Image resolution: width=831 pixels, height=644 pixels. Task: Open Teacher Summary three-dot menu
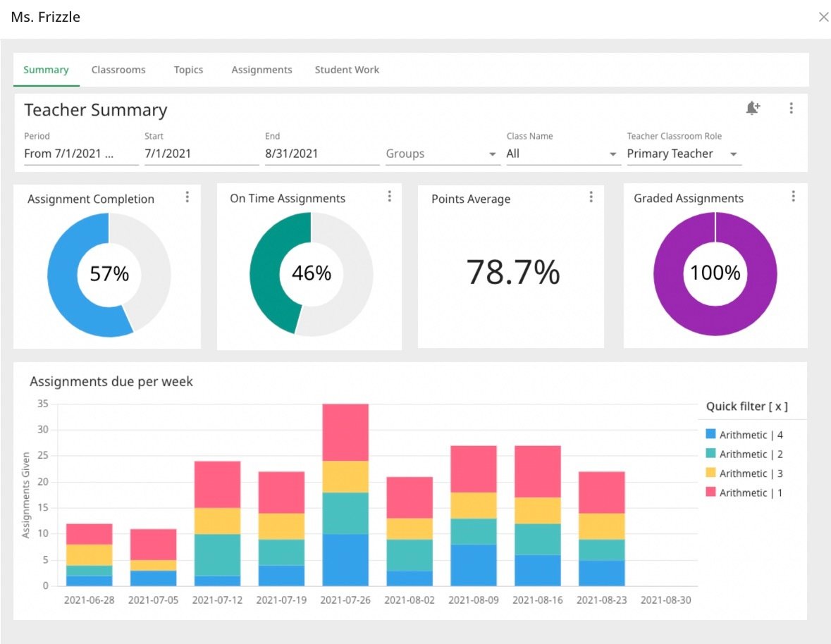coord(791,108)
